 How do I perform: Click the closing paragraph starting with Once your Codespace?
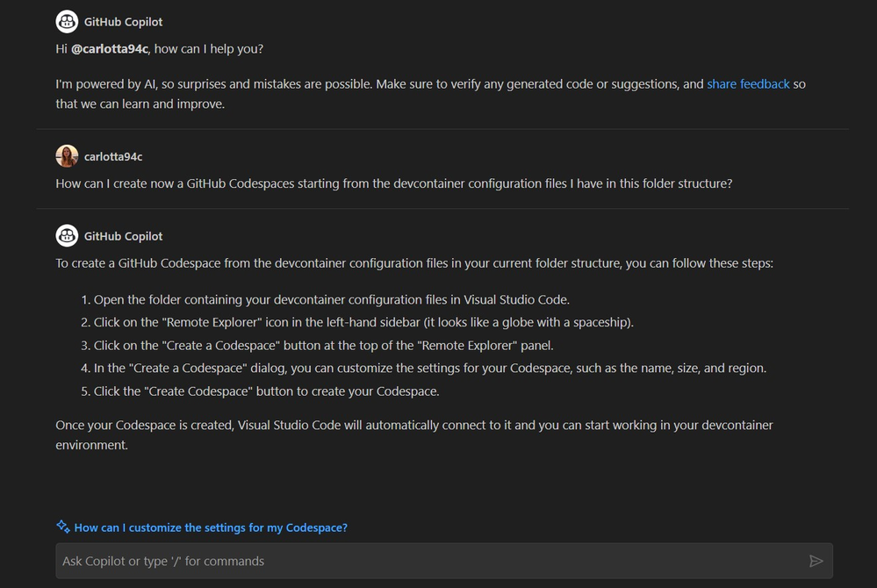tap(413, 434)
